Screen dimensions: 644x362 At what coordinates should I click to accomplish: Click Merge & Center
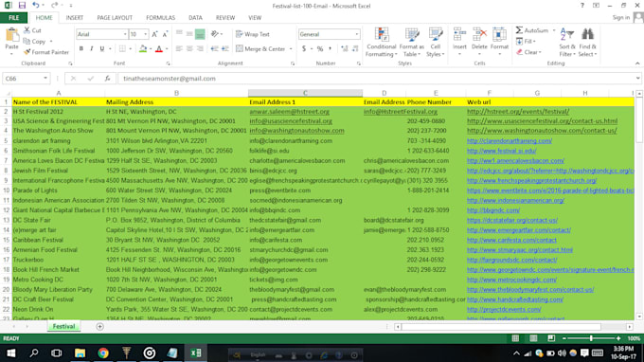(260, 49)
